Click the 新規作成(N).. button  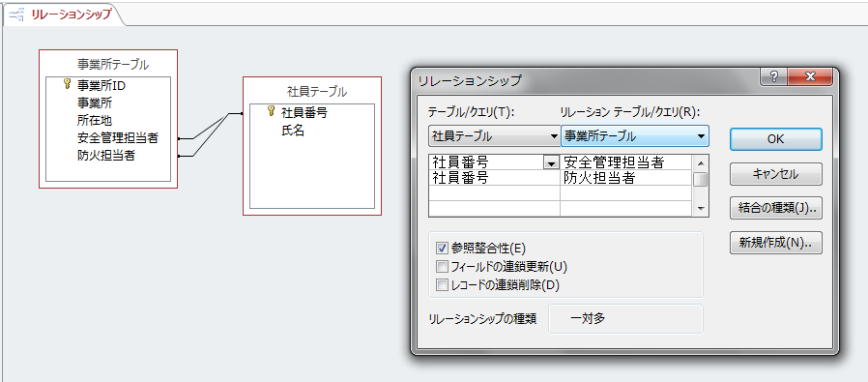776,243
